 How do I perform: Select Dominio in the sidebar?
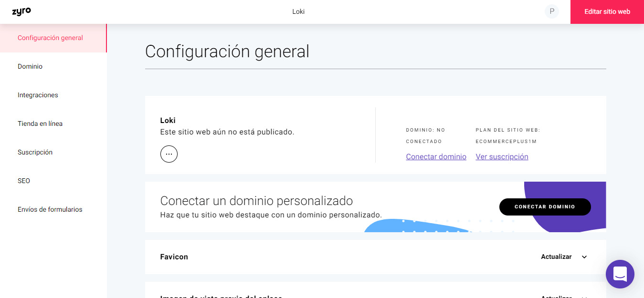30,66
